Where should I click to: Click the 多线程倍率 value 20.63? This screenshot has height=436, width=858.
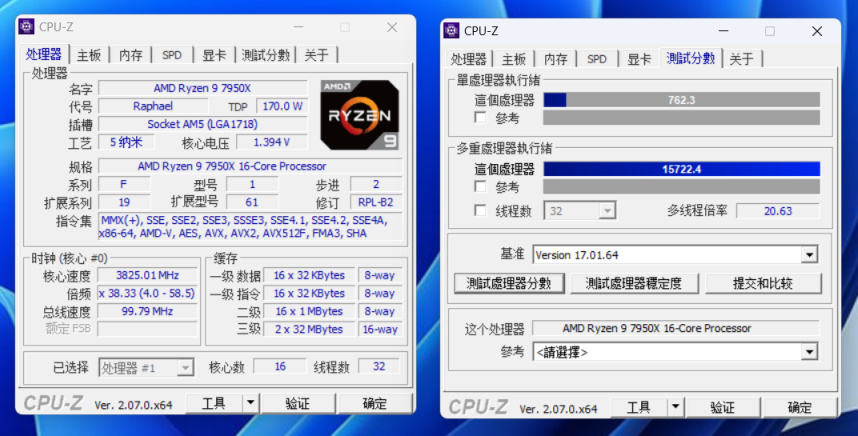click(x=778, y=211)
